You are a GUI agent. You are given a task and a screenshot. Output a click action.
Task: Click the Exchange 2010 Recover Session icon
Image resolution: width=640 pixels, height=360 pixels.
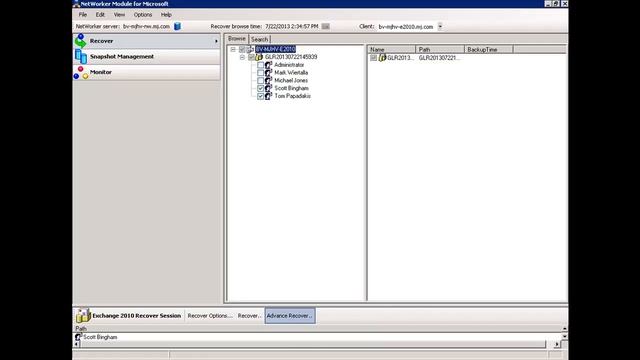click(x=83, y=316)
